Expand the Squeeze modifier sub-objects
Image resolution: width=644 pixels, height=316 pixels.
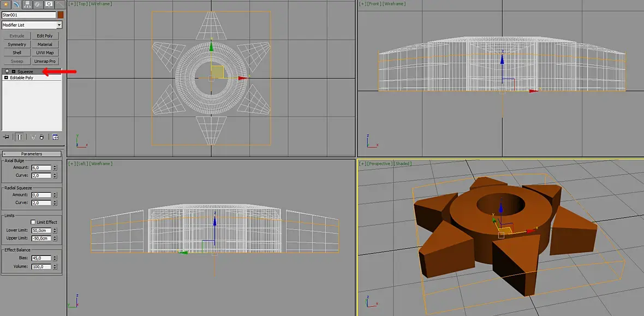pos(14,71)
